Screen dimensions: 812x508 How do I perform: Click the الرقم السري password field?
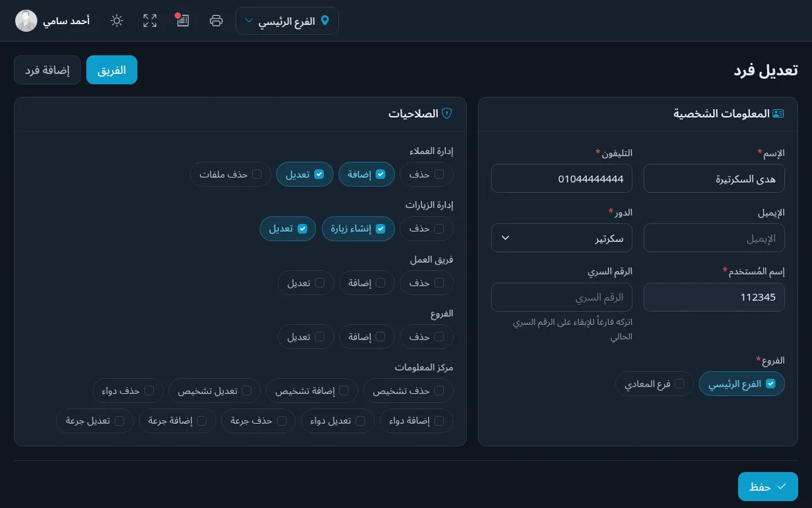tap(561, 297)
